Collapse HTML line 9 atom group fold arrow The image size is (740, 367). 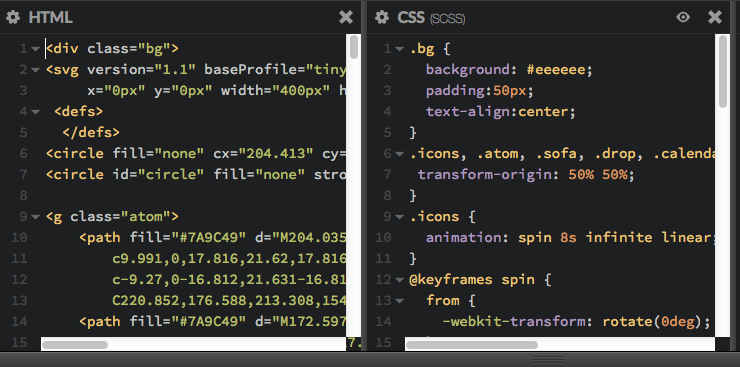pos(35,217)
